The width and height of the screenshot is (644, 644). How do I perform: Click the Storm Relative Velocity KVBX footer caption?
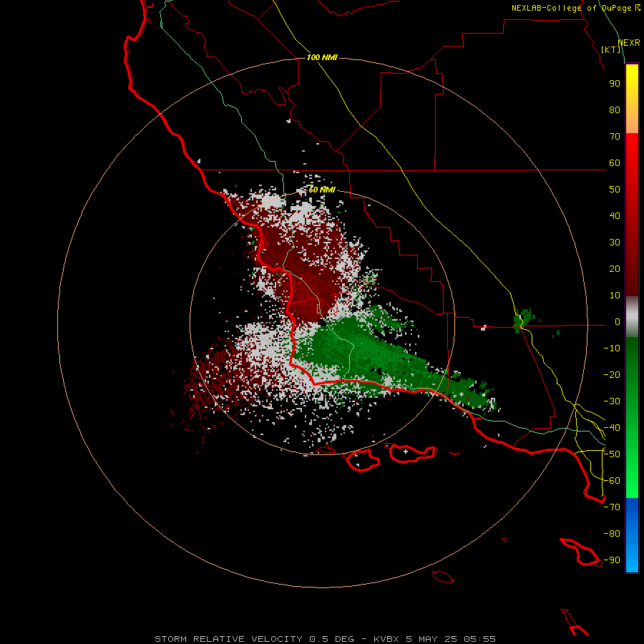tap(325, 639)
